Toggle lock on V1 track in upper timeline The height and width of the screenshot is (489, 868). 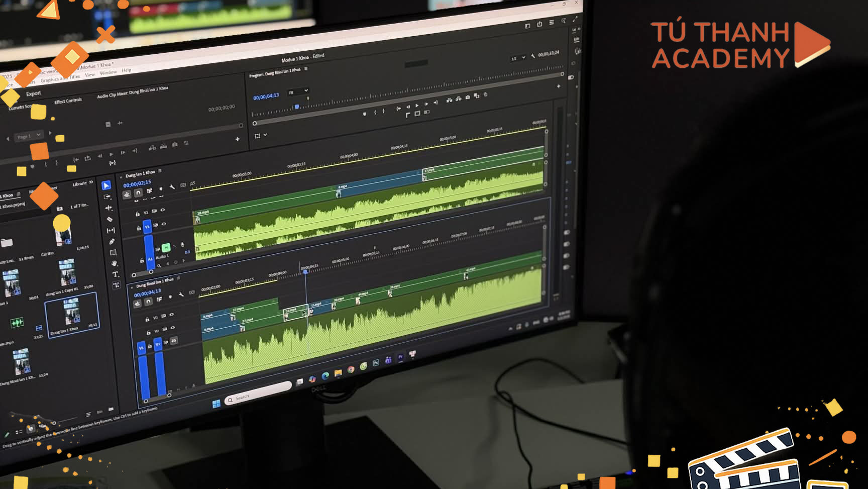click(x=139, y=228)
